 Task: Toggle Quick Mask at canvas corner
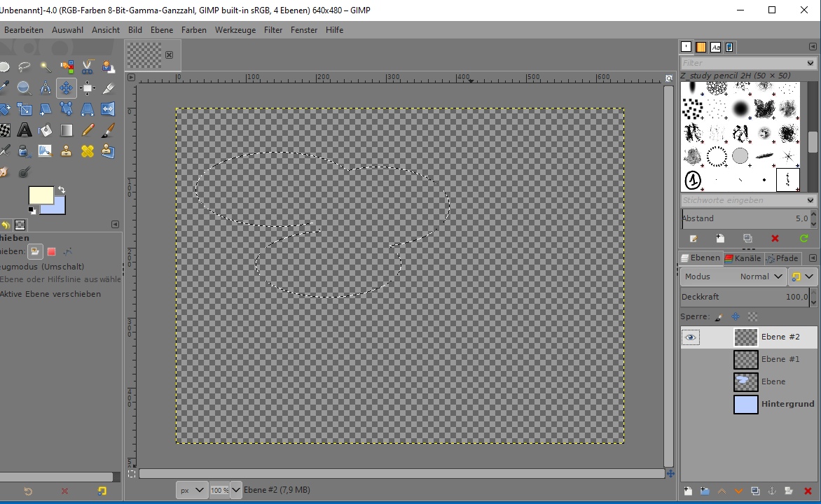[x=132, y=474]
